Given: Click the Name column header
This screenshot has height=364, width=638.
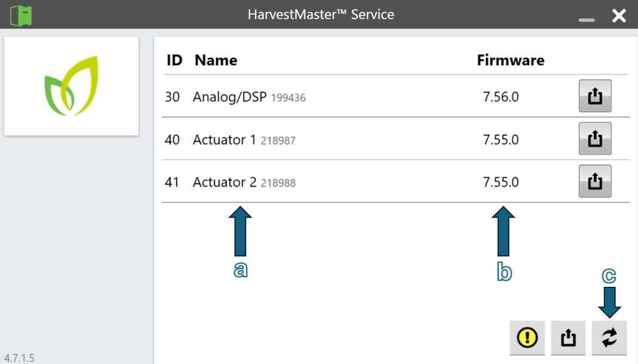Looking at the screenshot, I should click(215, 60).
